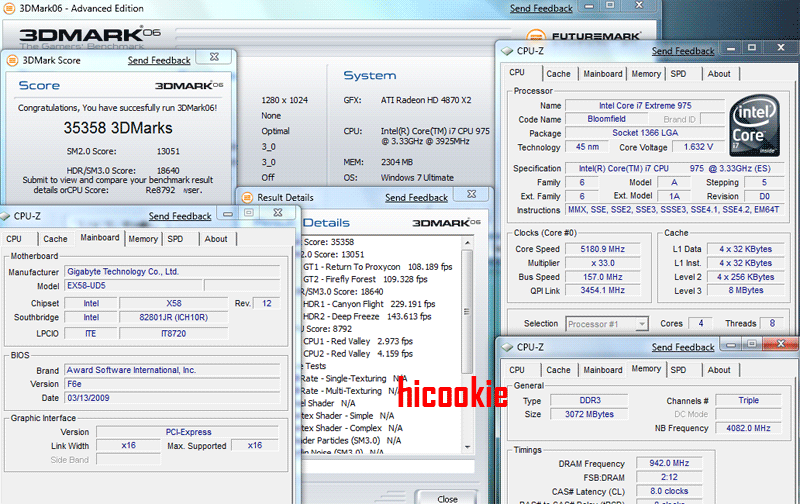
Task: Click the processor Name Intel Core i7 Extreme 975
Action: (x=645, y=106)
